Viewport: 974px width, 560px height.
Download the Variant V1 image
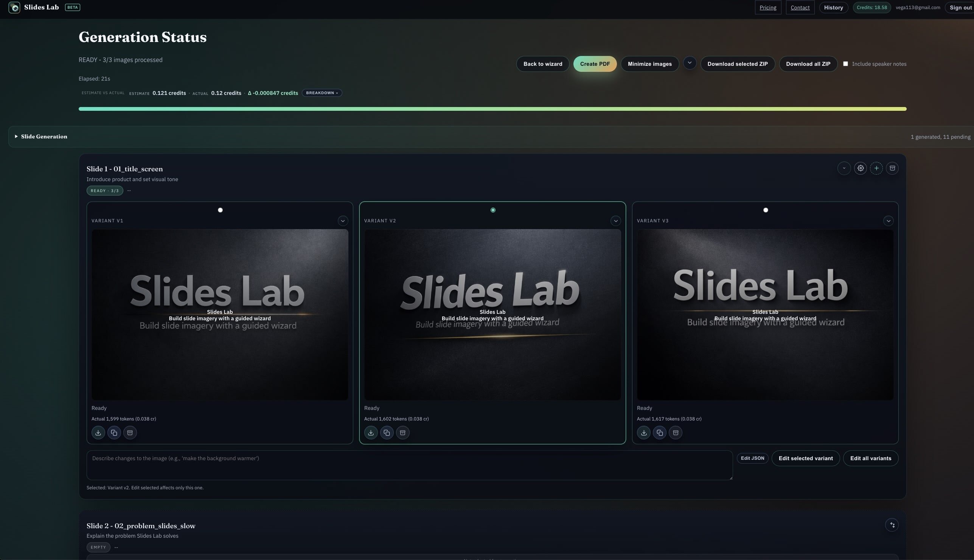click(x=98, y=432)
